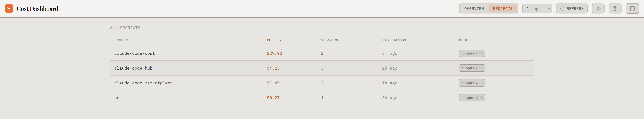Sort table by Last Active column
Screen dimensions: 644x119
pyautogui.click(x=394, y=40)
